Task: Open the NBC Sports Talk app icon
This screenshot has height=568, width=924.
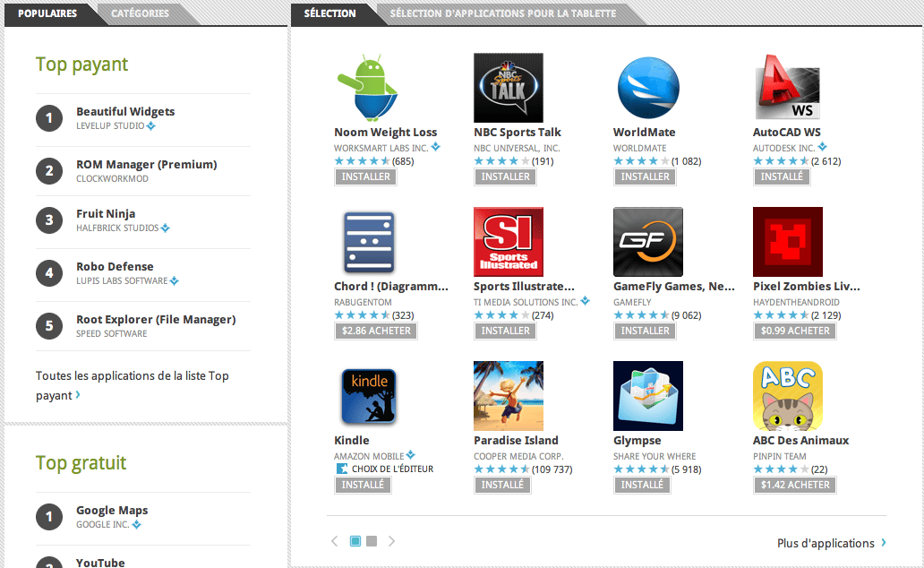Action: pyautogui.click(x=509, y=88)
